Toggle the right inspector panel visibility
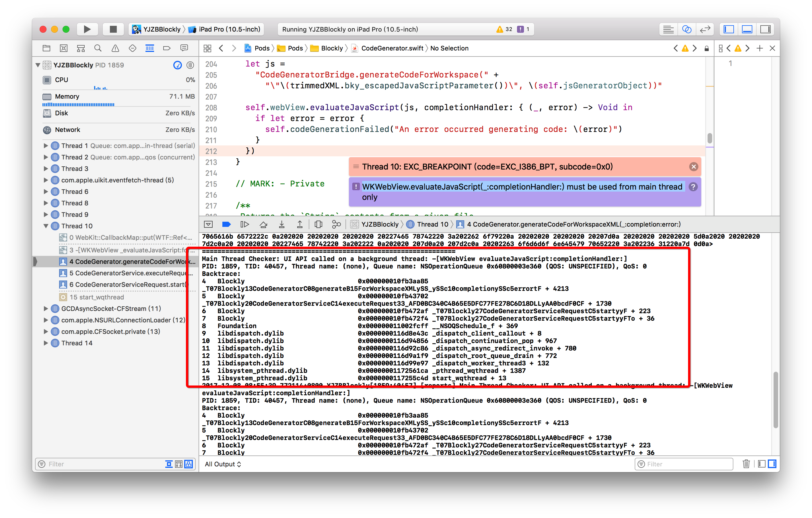 click(x=765, y=29)
